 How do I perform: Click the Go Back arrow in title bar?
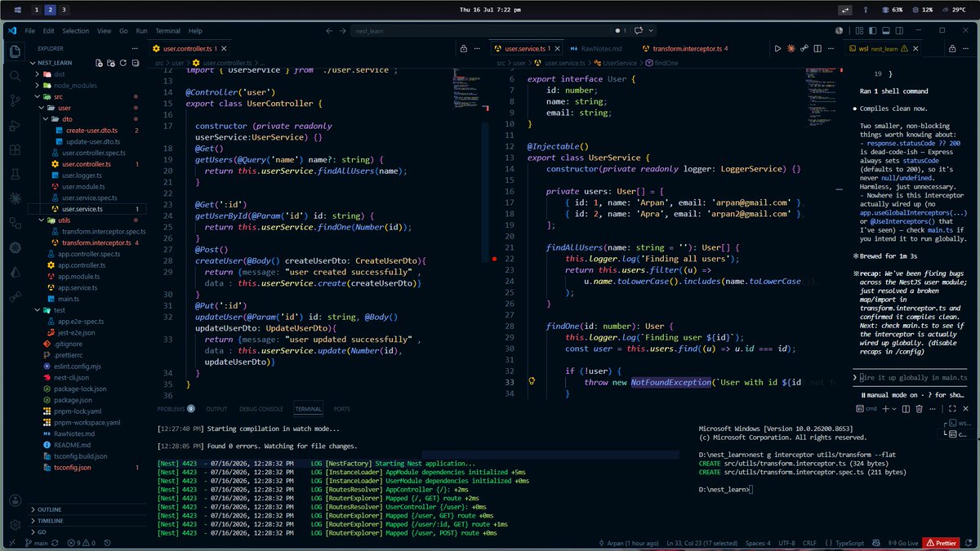(330, 31)
